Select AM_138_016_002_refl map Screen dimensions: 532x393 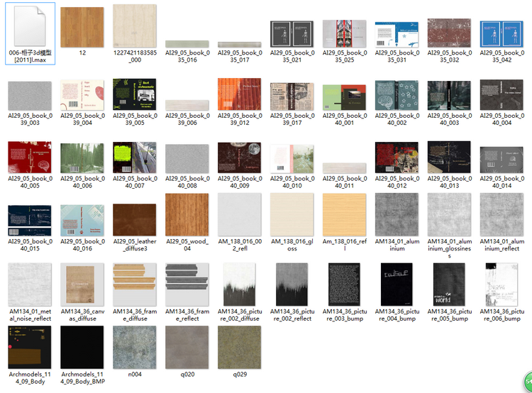[x=240, y=214]
